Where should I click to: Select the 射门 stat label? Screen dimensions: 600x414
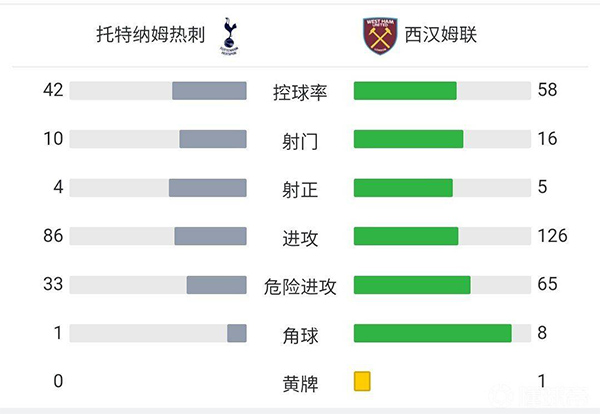tap(300, 139)
